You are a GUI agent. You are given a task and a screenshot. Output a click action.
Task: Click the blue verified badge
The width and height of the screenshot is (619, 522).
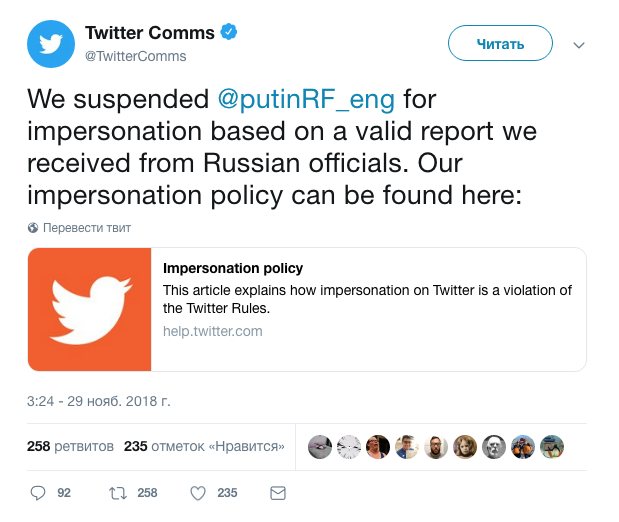click(x=229, y=32)
